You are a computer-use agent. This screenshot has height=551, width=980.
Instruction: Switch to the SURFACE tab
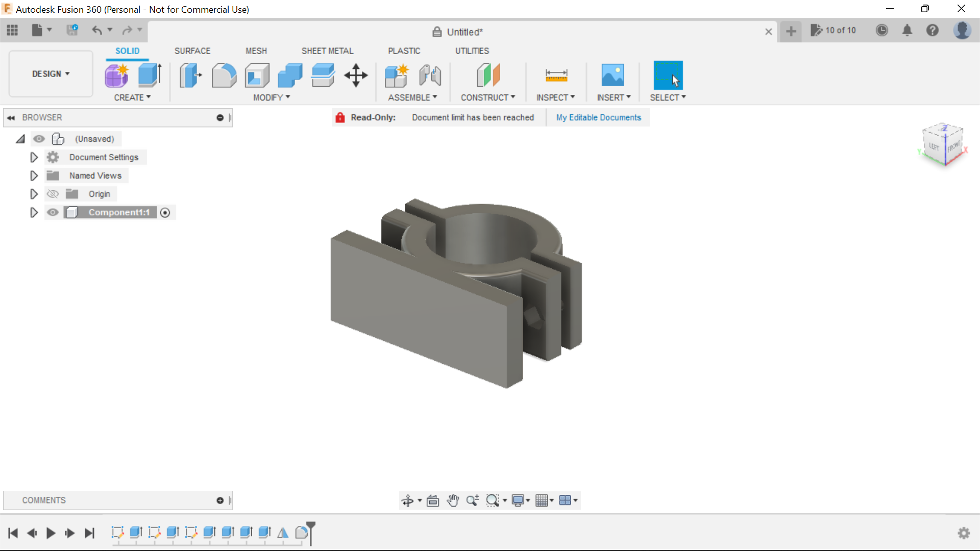[x=192, y=51]
